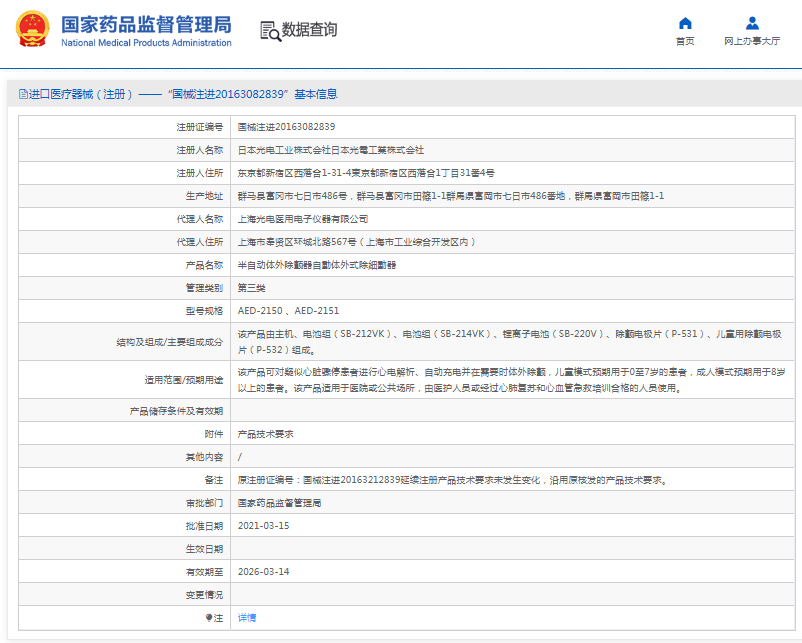The width and height of the screenshot is (802, 643).
Task: Select approval date 2021-03-15
Action: tap(263, 526)
